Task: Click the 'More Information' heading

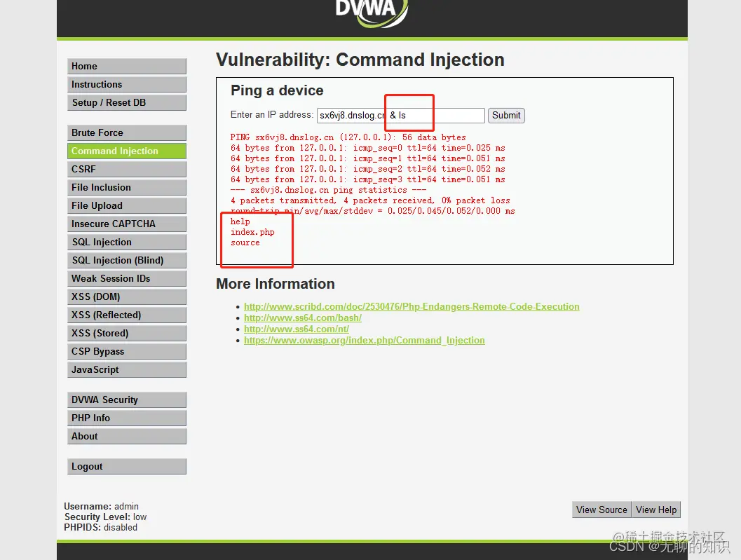Action: (276, 284)
